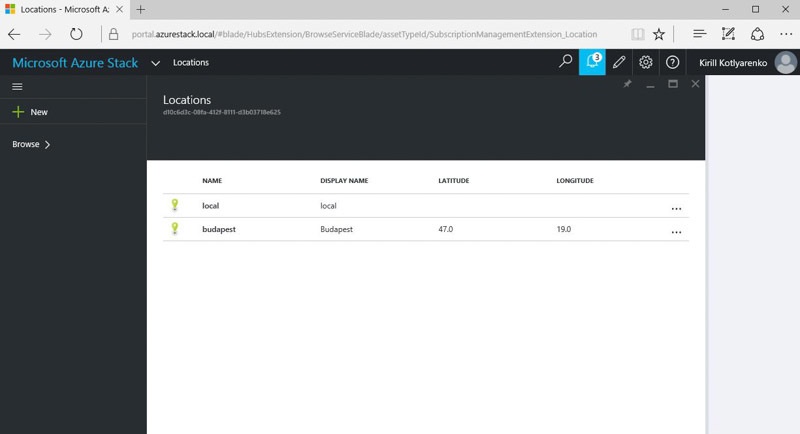Open the help question mark icon
This screenshot has width=800, height=434.
(672, 62)
